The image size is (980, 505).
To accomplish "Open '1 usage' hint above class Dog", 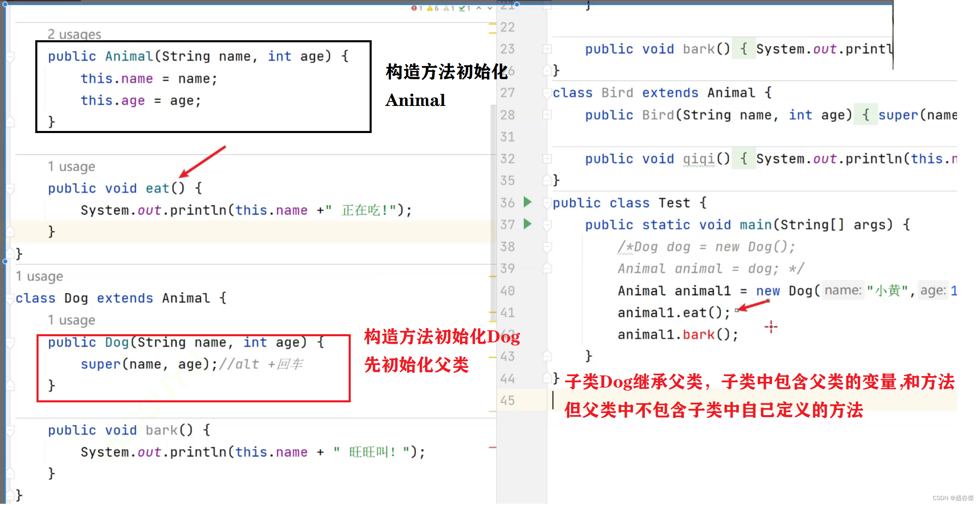I will tap(39, 276).
